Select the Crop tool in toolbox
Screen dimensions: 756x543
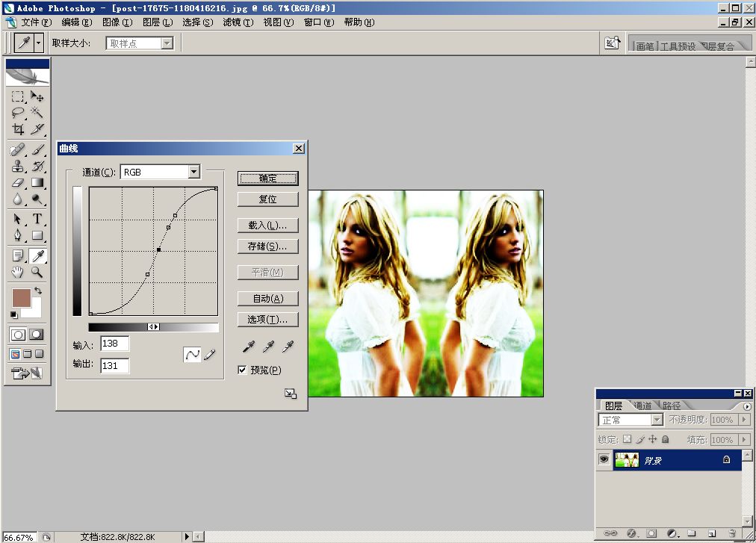[18, 128]
